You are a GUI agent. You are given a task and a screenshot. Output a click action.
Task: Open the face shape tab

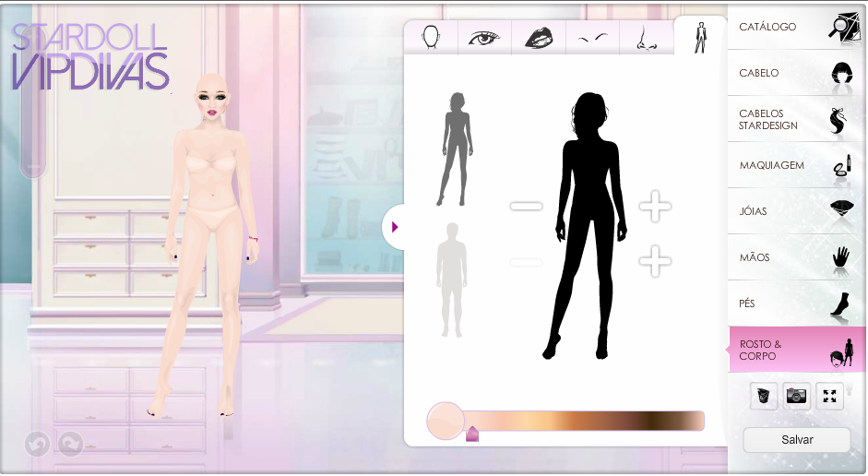point(431,38)
